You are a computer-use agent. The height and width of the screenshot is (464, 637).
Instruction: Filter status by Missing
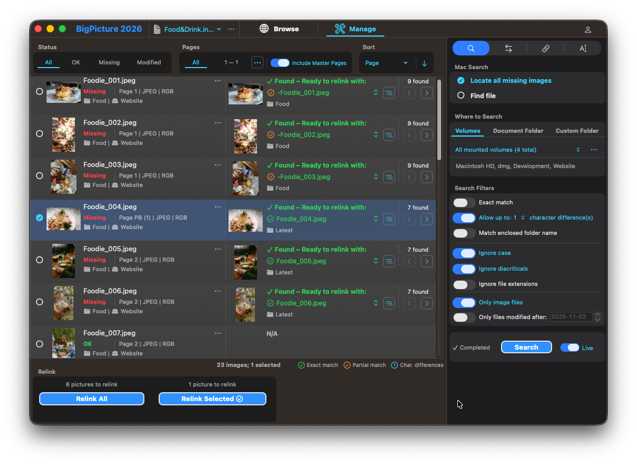pyautogui.click(x=109, y=63)
